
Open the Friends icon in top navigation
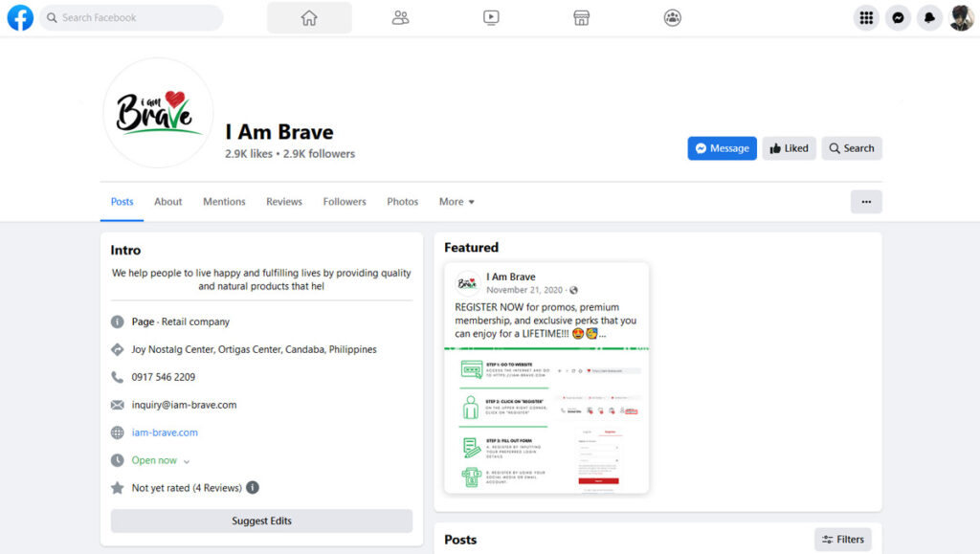coord(400,17)
